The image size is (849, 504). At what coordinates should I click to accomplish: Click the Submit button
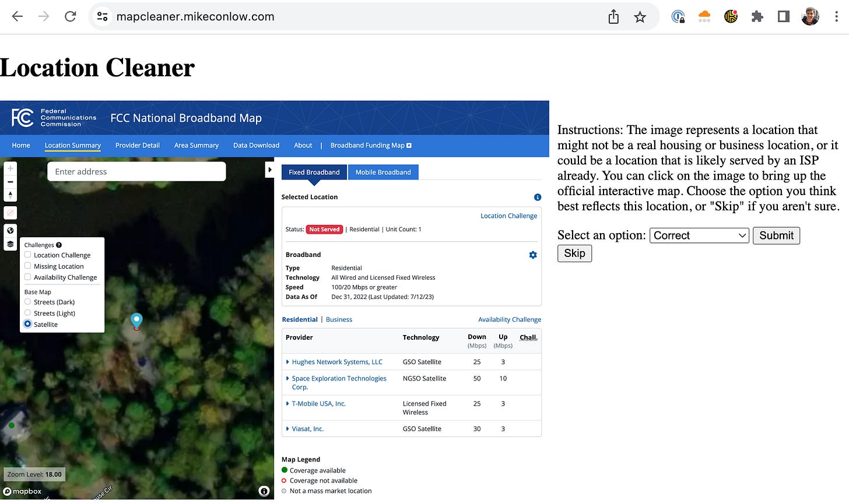click(776, 235)
